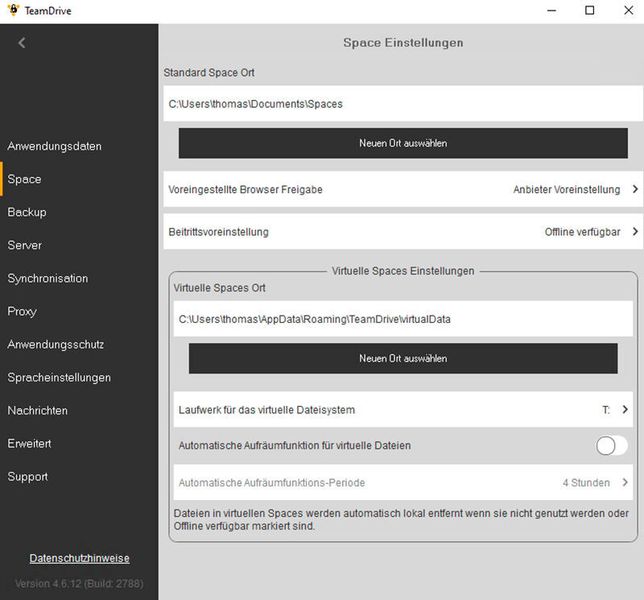
Task: Maximize the TeamDrive window
Action: point(589,10)
